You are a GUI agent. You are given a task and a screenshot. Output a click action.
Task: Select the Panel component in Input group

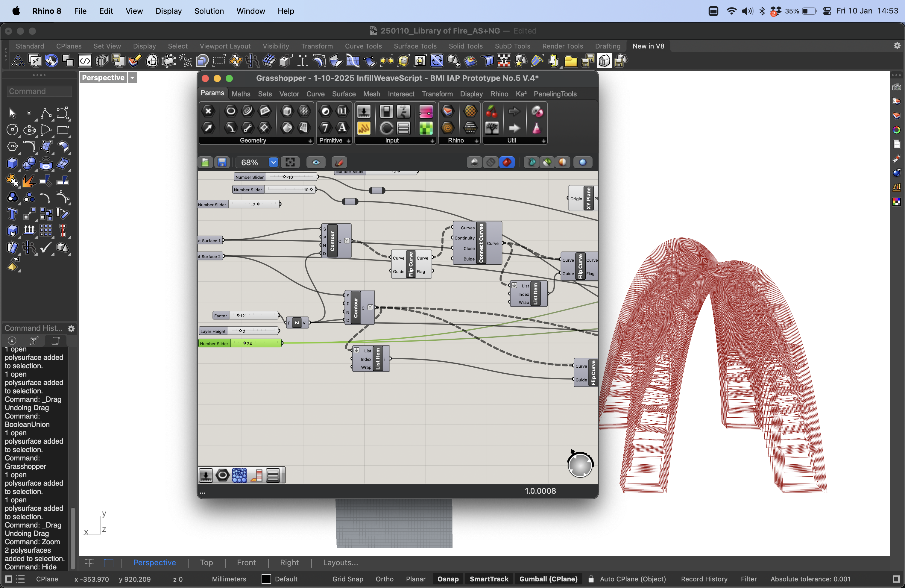pyautogui.click(x=364, y=128)
